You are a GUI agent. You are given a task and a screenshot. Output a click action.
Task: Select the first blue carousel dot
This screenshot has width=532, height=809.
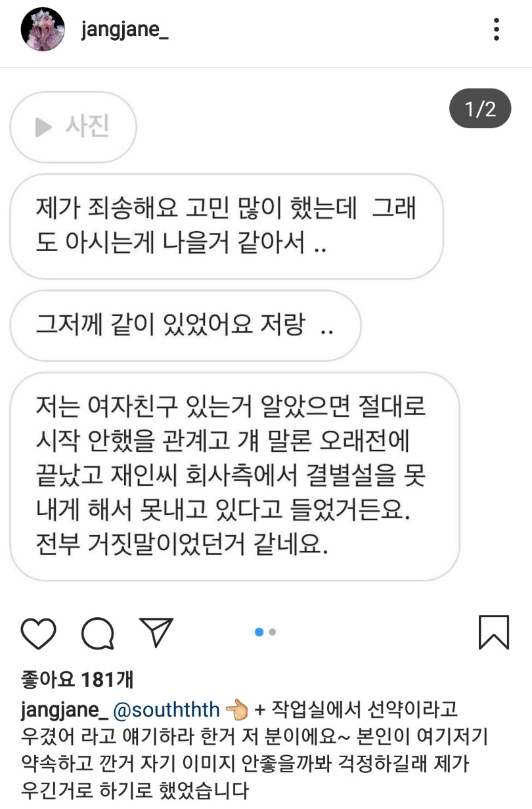pos(259,632)
